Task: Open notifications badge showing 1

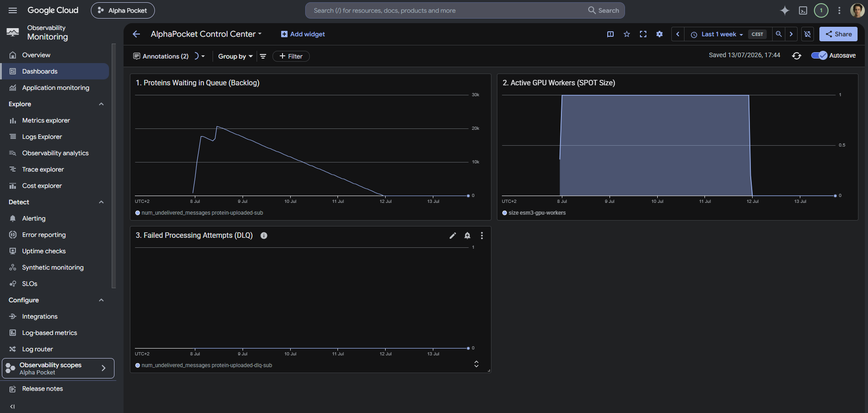Action: (x=821, y=10)
